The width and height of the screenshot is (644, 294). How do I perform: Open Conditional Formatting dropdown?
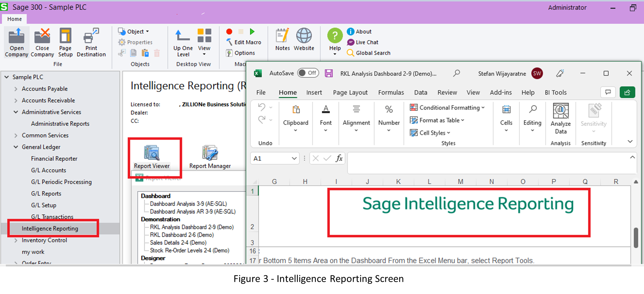click(x=447, y=107)
